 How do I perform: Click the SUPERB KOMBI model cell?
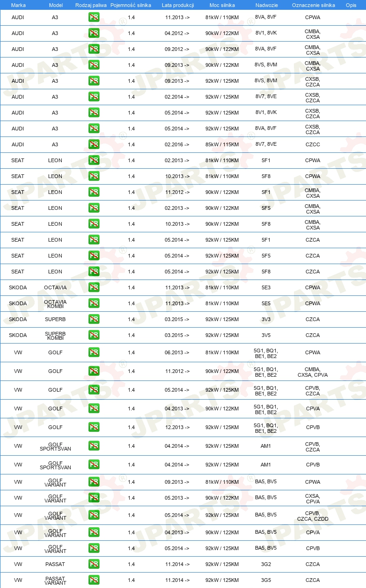point(55,335)
